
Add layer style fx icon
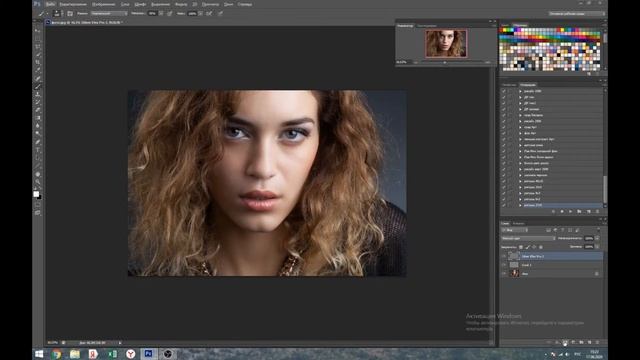point(557,342)
